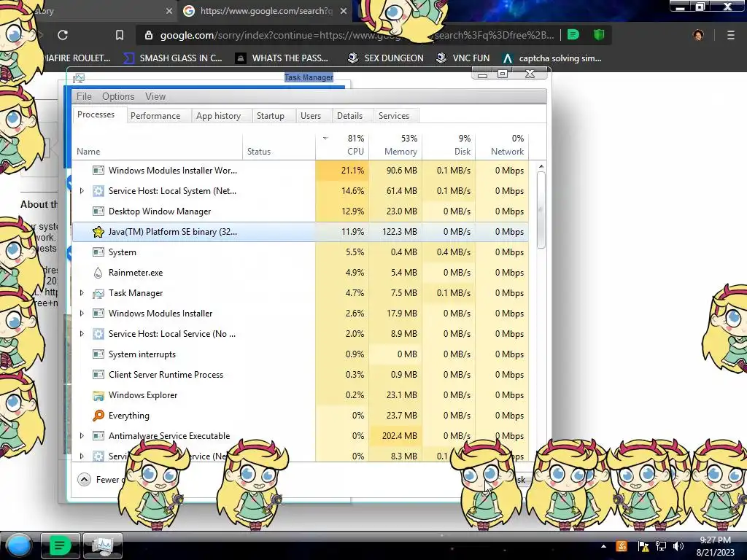The width and height of the screenshot is (747, 560).
Task: Click the Task Manager title bar icon
Action: tap(79, 77)
